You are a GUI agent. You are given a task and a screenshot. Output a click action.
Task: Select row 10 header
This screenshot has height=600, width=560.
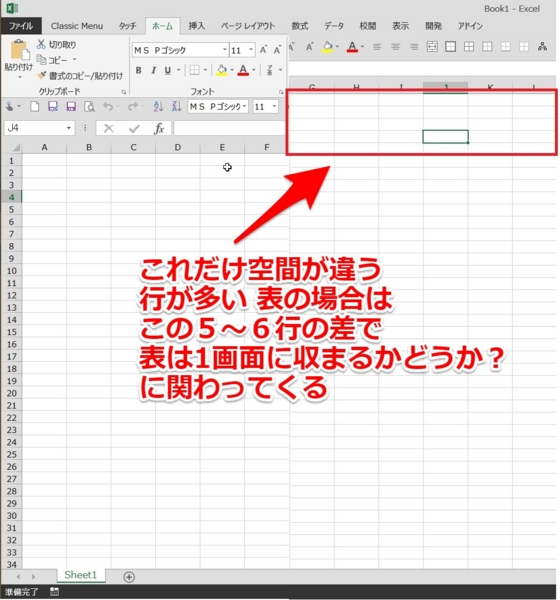pyautogui.click(x=11, y=271)
